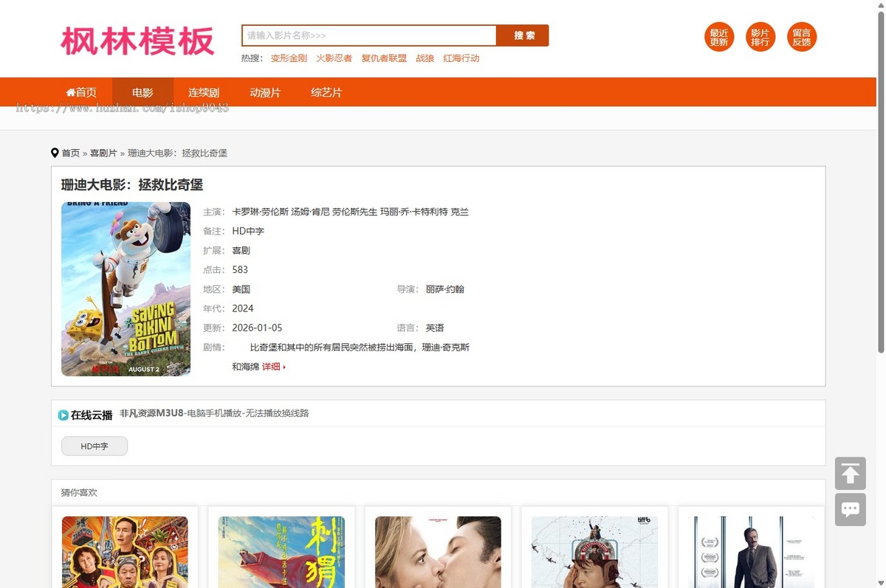Click the hit count 583
The height and width of the screenshot is (588, 886).
click(240, 270)
